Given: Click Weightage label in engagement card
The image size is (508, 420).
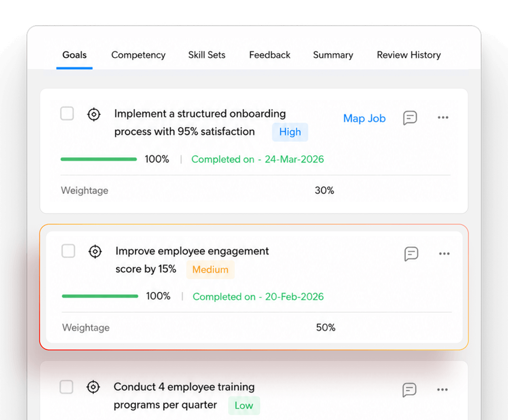Looking at the screenshot, I should pyautogui.click(x=86, y=328).
